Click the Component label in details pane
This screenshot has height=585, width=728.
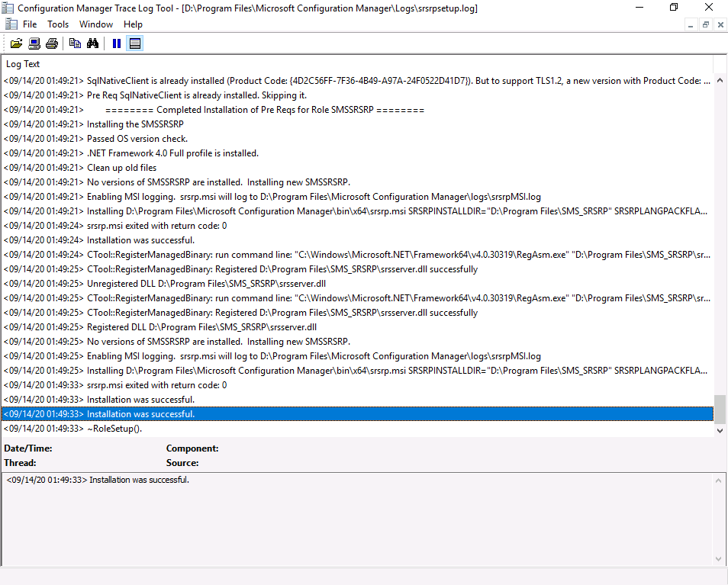[x=192, y=448]
